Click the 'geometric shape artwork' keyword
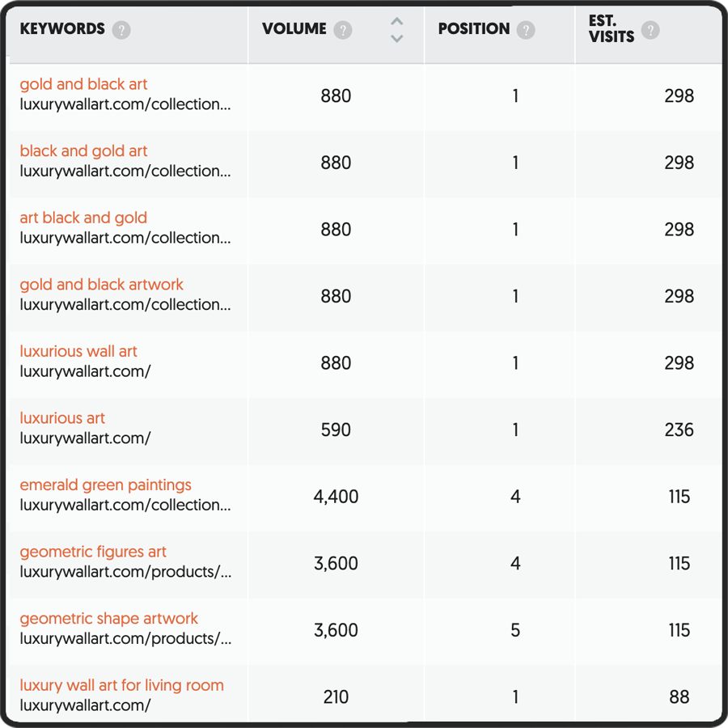The image size is (728, 728). click(x=108, y=619)
